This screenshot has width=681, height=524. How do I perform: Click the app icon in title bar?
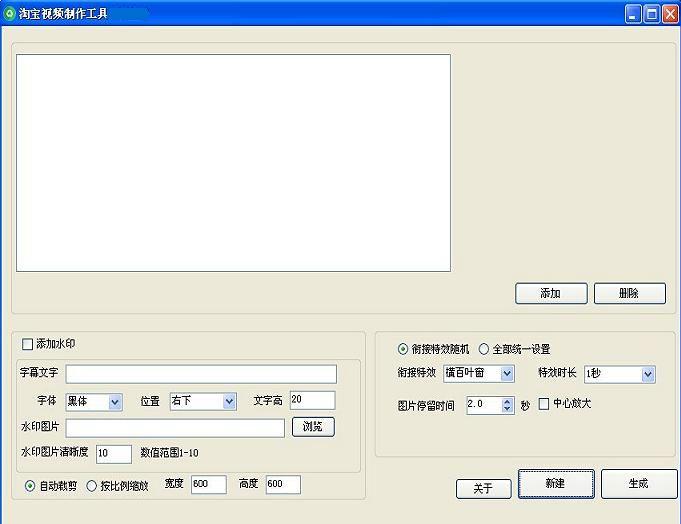coord(10,14)
